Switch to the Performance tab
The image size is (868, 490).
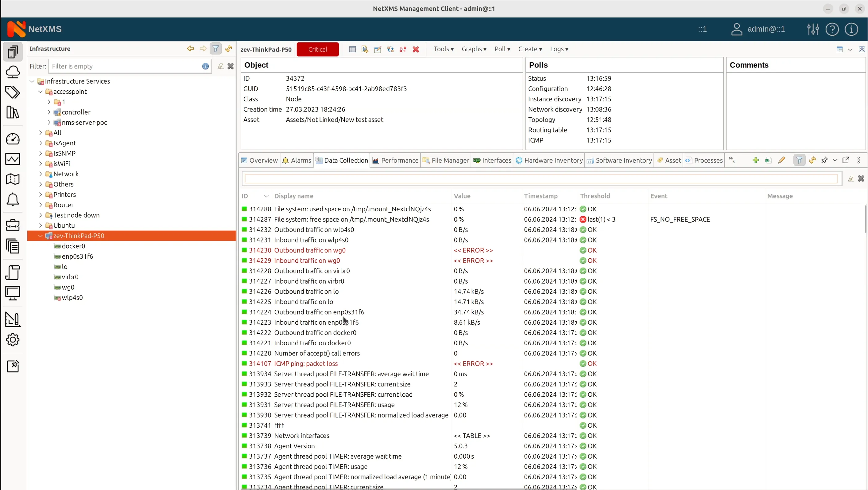pyautogui.click(x=399, y=160)
